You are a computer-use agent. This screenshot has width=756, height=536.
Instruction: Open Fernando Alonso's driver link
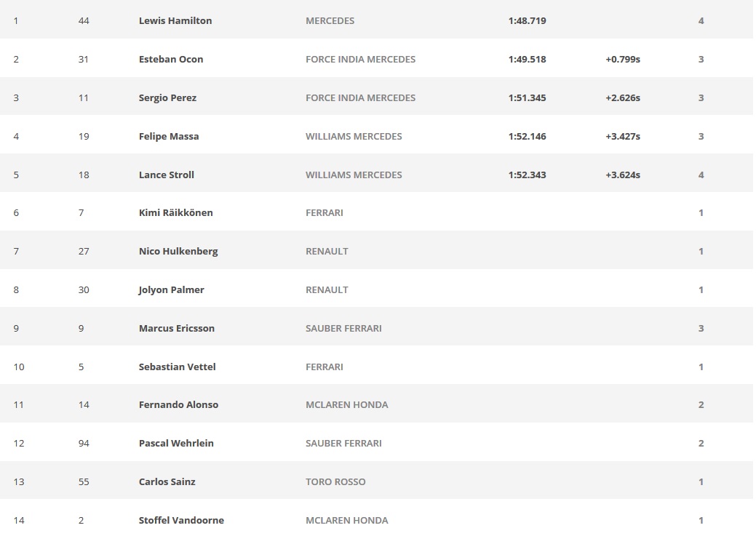click(x=178, y=405)
